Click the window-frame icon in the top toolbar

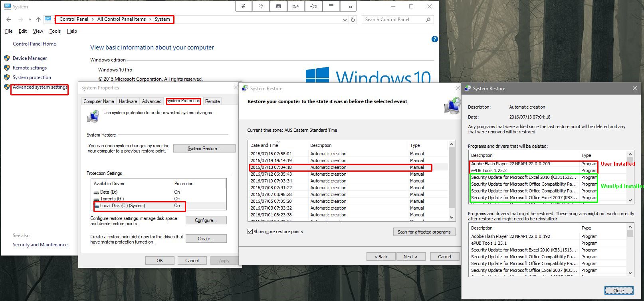tap(278, 6)
